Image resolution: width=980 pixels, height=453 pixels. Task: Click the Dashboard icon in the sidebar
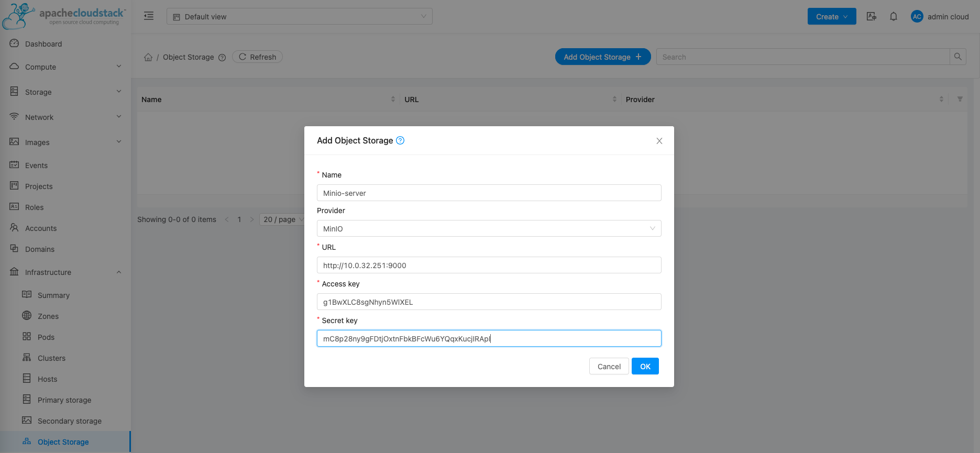point(14,43)
